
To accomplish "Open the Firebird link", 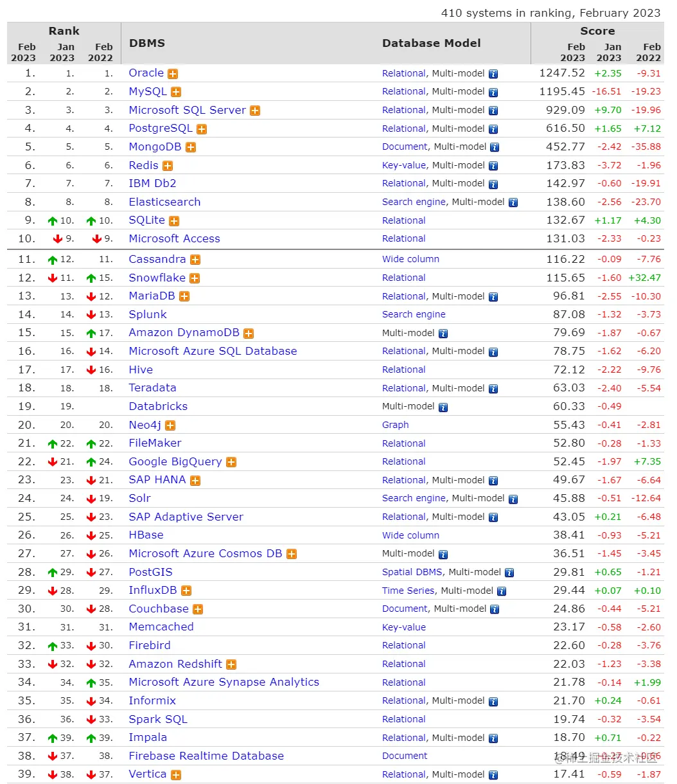I will coord(150,645).
